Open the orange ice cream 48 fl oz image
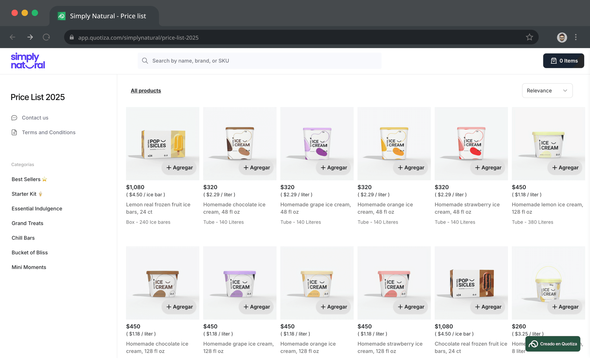590x364 pixels. 394,144
